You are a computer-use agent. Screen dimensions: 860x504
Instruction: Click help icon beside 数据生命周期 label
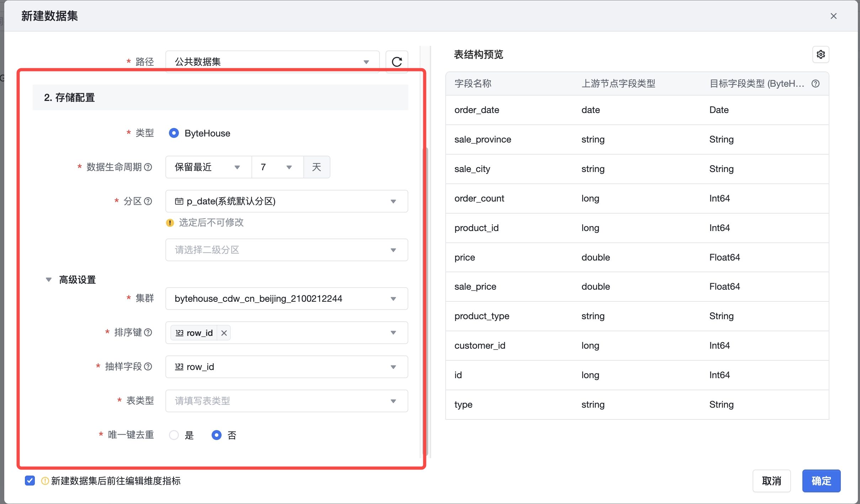coord(148,167)
